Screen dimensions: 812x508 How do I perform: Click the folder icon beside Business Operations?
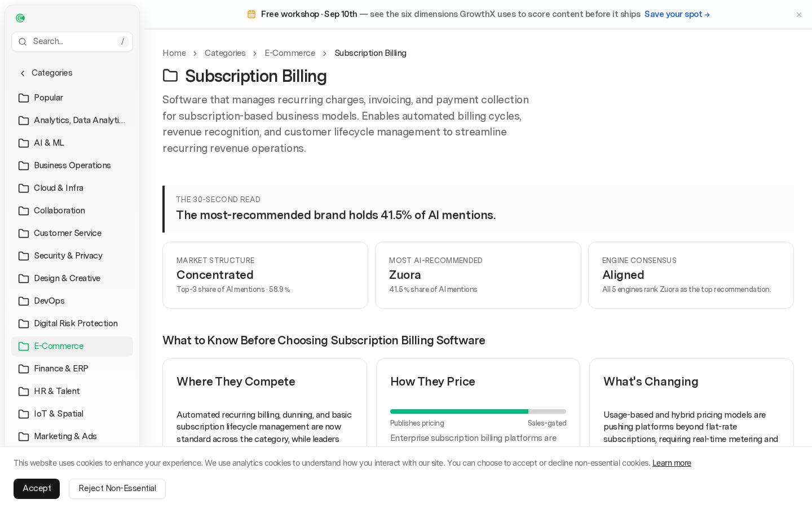[x=24, y=166]
